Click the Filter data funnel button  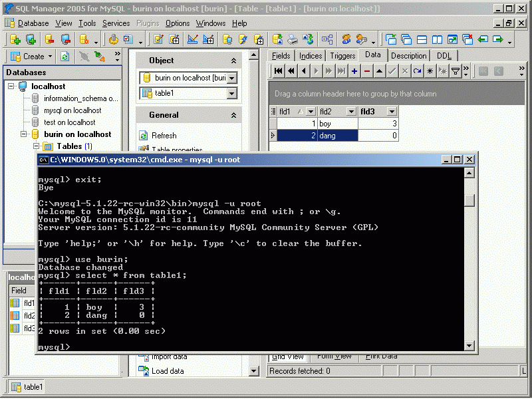tap(456, 71)
